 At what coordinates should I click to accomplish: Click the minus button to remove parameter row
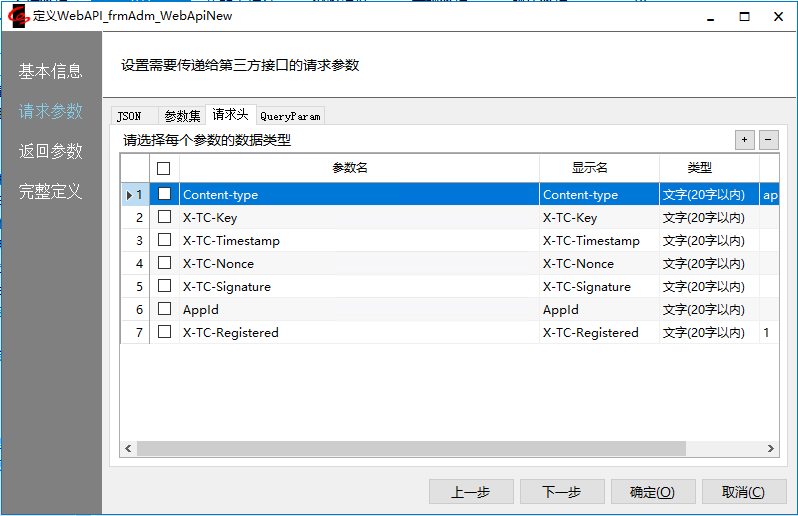769,140
